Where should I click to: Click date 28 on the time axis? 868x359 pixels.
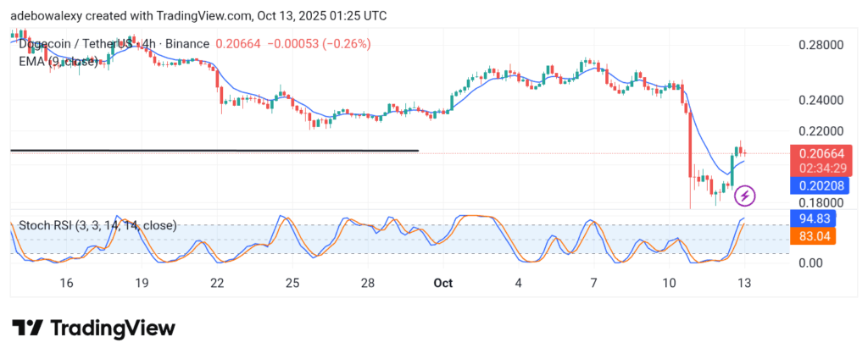pos(368,283)
